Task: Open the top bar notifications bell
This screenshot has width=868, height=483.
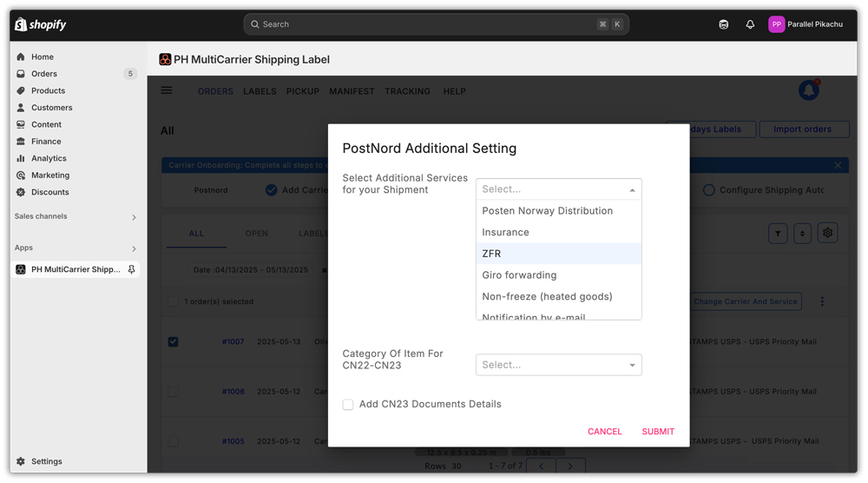Action: click(x=750, y=24)
